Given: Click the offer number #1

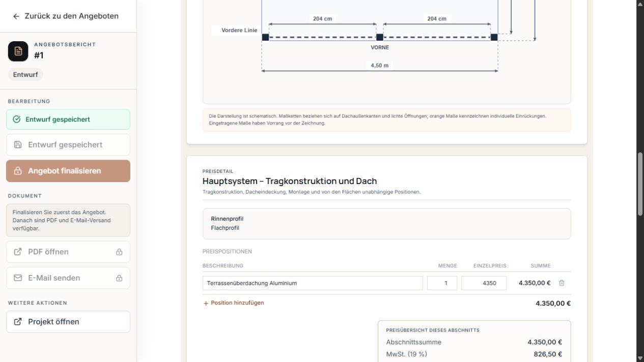Looking at the screenshot, I should click(x=39, y=55).
